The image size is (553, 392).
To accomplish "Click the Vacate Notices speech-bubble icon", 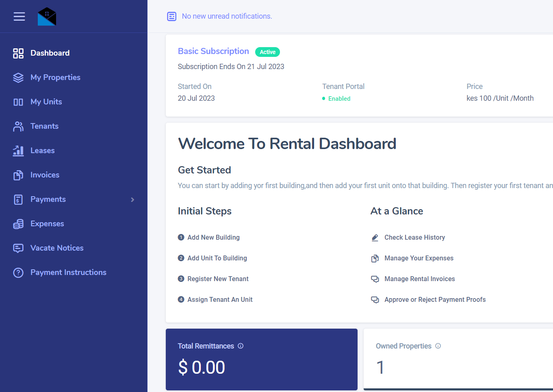I will pyautogui.click(x=18, y=248).
